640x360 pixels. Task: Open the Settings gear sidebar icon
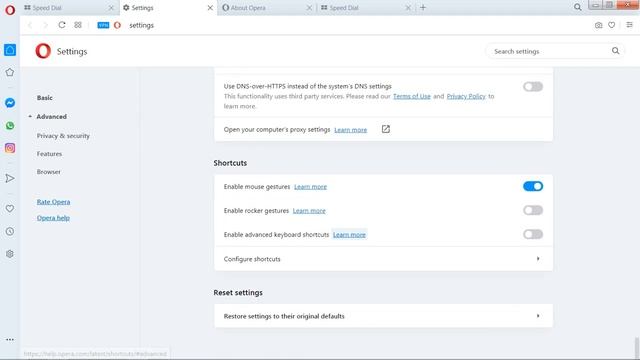coord(10,253)
